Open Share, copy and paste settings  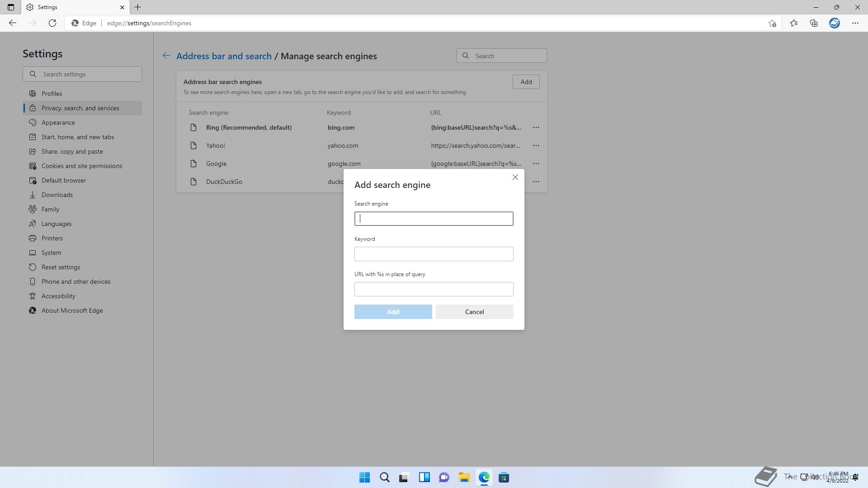pos(82,151)
